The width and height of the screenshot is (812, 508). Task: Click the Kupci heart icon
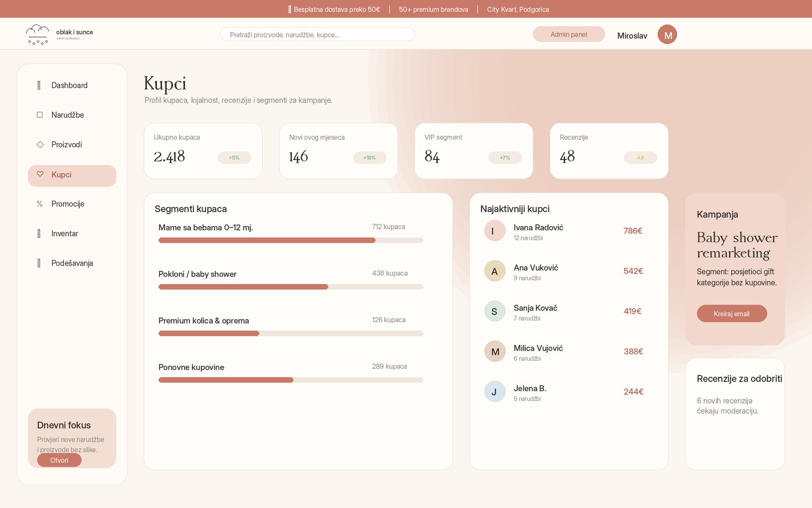pos(40,174)
